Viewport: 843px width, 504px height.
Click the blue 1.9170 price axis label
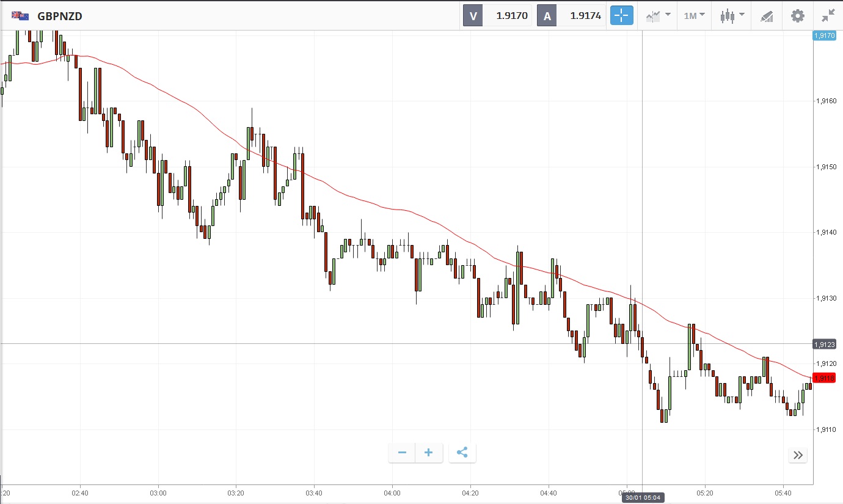[824, 35]
